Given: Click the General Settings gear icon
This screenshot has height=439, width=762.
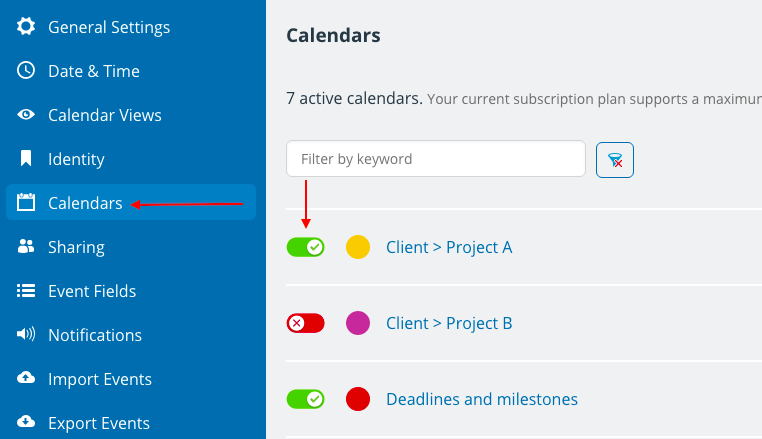Looking at the screenshot, I should click(x=26, y=26).
